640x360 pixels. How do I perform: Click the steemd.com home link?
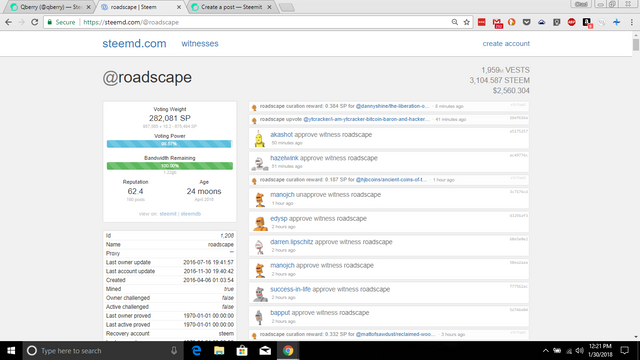tap(134, 43)
